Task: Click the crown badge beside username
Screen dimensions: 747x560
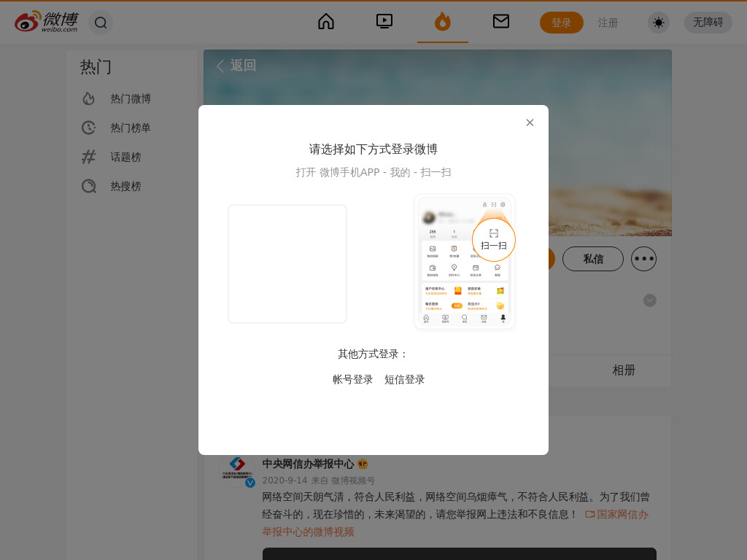Action: click(363, 464)
